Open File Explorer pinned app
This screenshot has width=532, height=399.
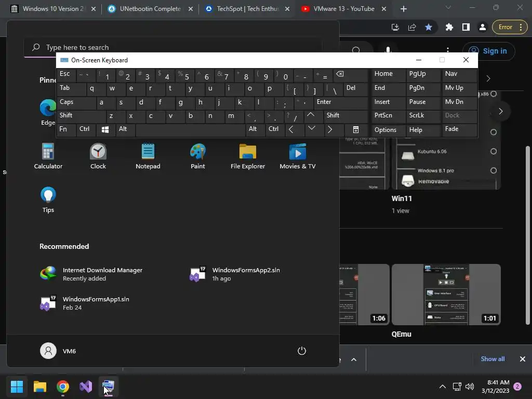click(248, 156)
